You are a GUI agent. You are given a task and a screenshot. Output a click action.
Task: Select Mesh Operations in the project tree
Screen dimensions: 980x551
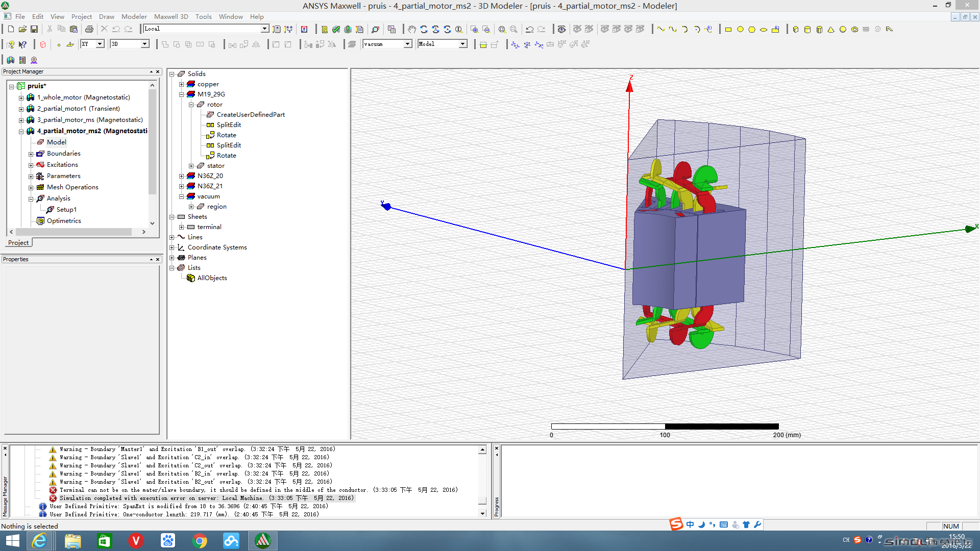(x=72, y=187)
